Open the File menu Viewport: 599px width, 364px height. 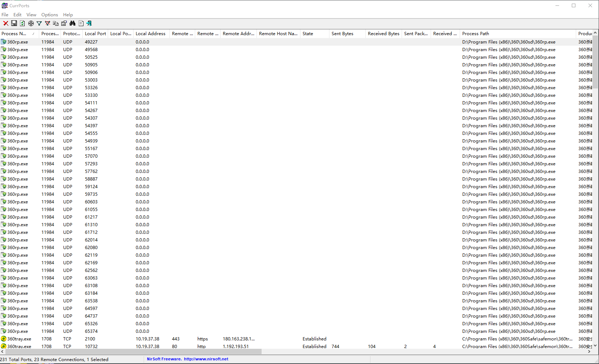(5, 15)
